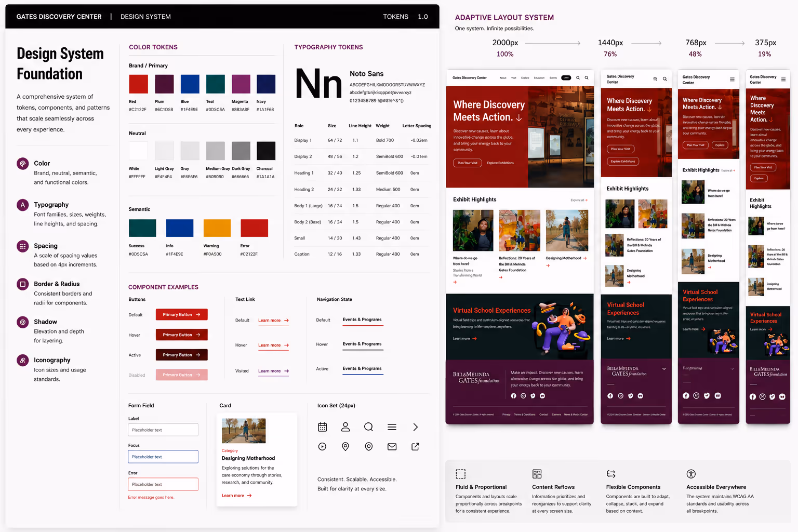Click the Caption row in the typography table
This screenshot has height=532, width=798.
point(363,254)
